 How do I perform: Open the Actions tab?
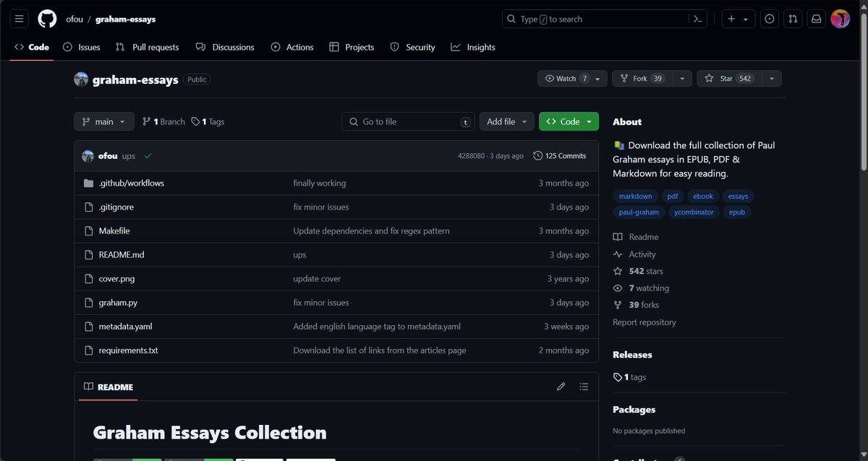pos(292,47)
